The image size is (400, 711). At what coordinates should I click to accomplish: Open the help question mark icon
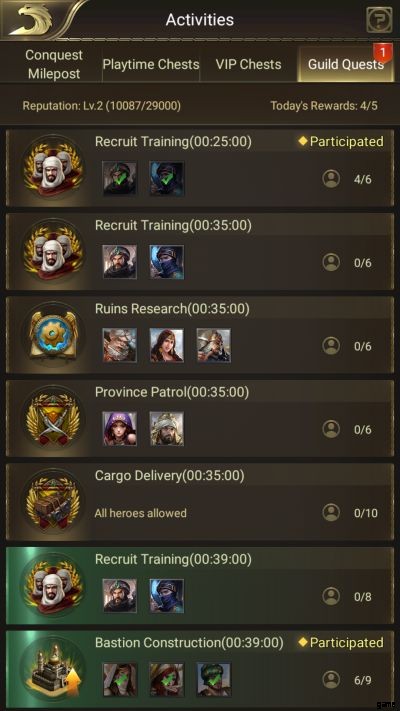point(379,19)
